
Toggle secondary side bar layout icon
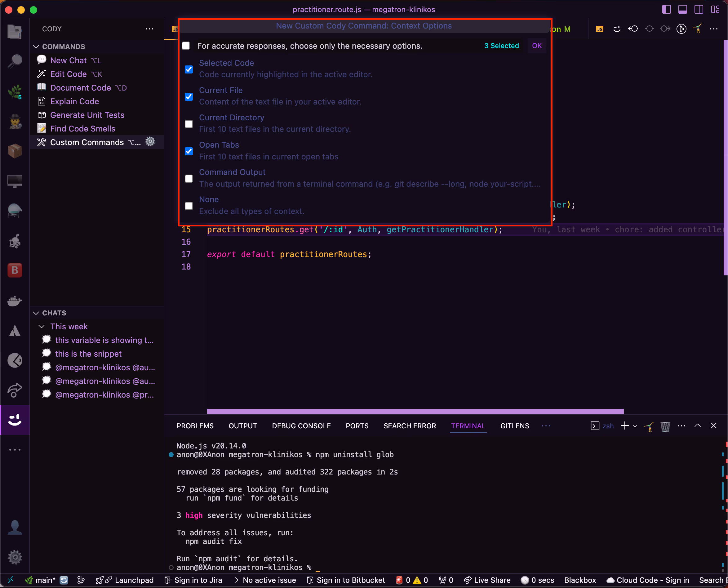coord(699,9)
